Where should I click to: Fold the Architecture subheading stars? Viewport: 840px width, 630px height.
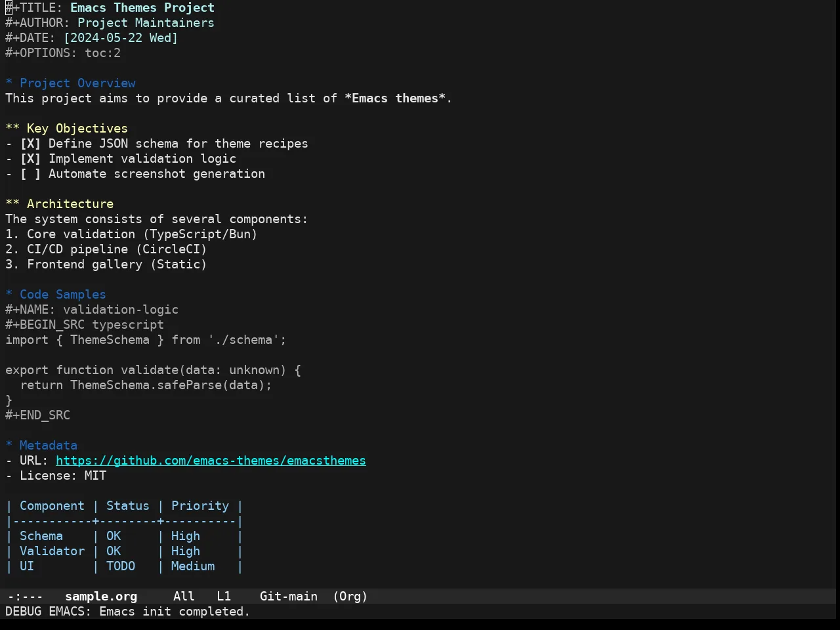[x=12, y=204]
